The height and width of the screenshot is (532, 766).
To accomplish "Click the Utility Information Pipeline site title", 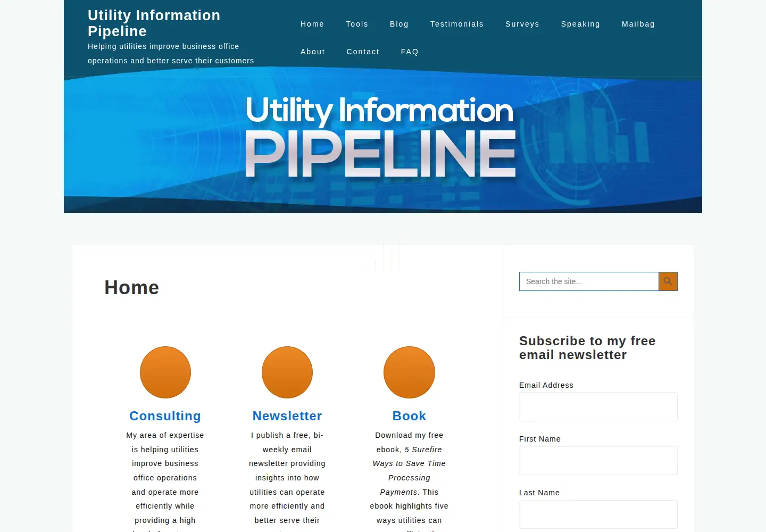I will 154,23.
